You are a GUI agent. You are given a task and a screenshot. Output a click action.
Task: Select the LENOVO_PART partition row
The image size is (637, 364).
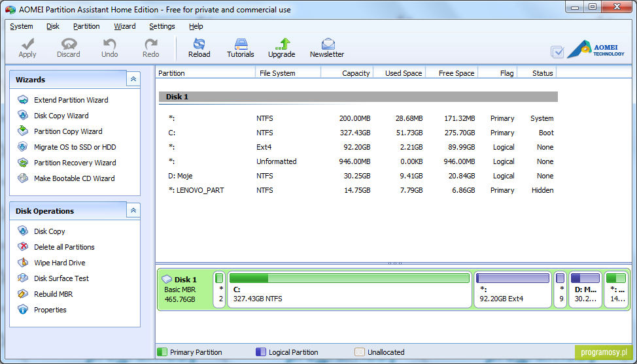pyautogui.click(x=358, y=190)
